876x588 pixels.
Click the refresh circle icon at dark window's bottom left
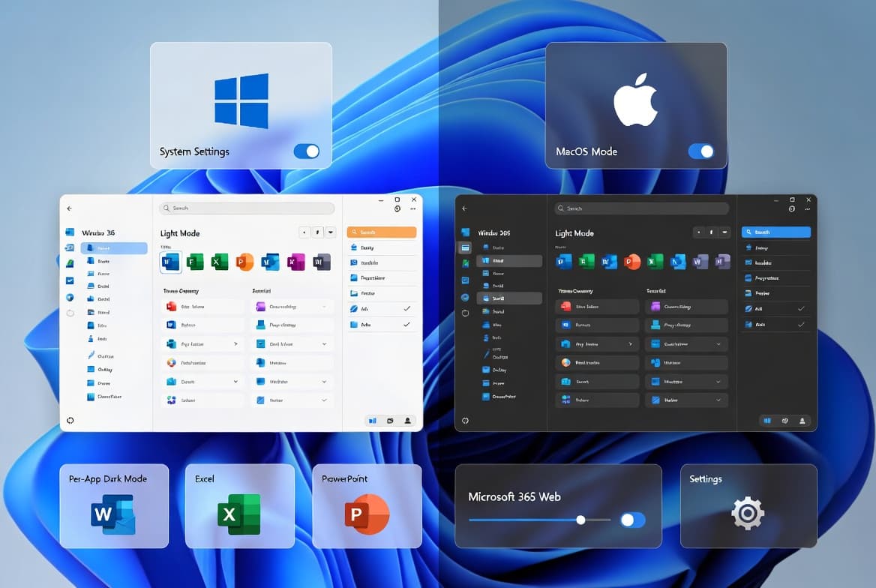point(465,420)
